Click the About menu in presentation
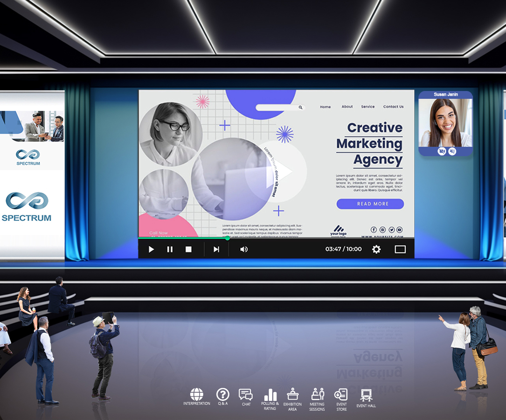This screenshot has width=506, height=420. tap(347, 107)
